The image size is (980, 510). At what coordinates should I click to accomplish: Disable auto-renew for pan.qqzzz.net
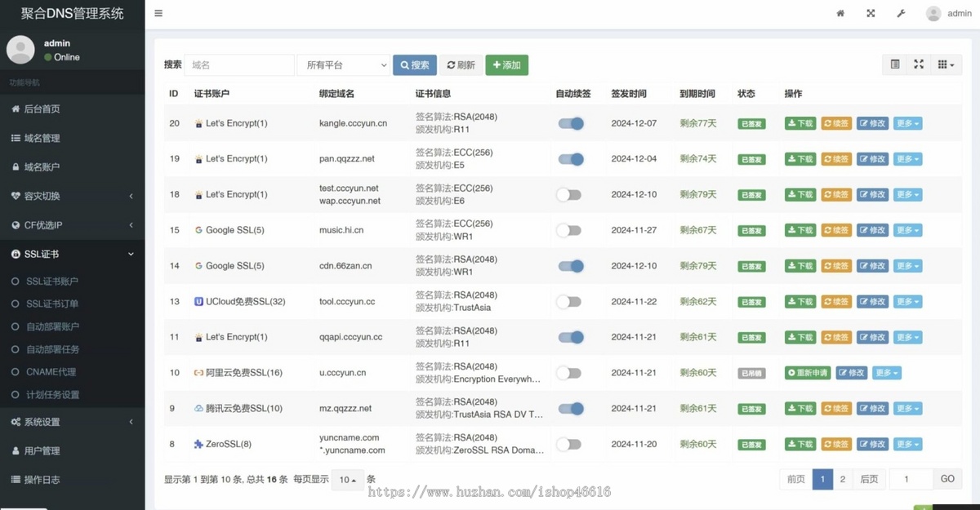[x=571, y=159]
